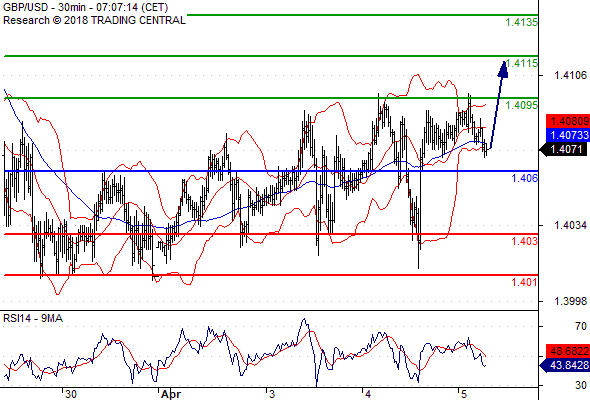Click the blue 1.40733 moving average tag

click(x=568, y=135)
